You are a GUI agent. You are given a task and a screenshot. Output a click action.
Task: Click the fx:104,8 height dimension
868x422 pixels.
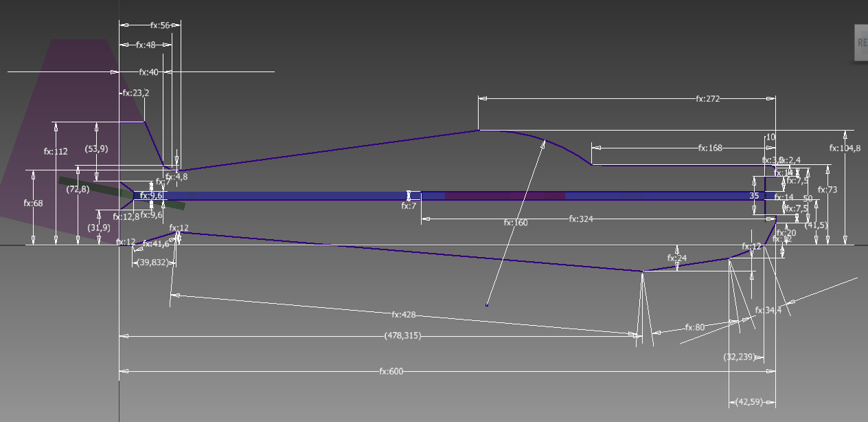coord(845,148)
